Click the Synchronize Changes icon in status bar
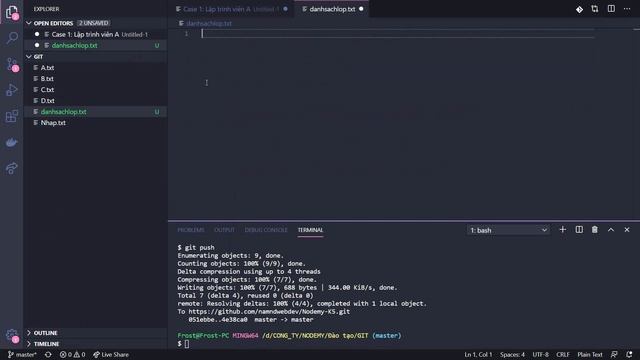 pos(48,355)
